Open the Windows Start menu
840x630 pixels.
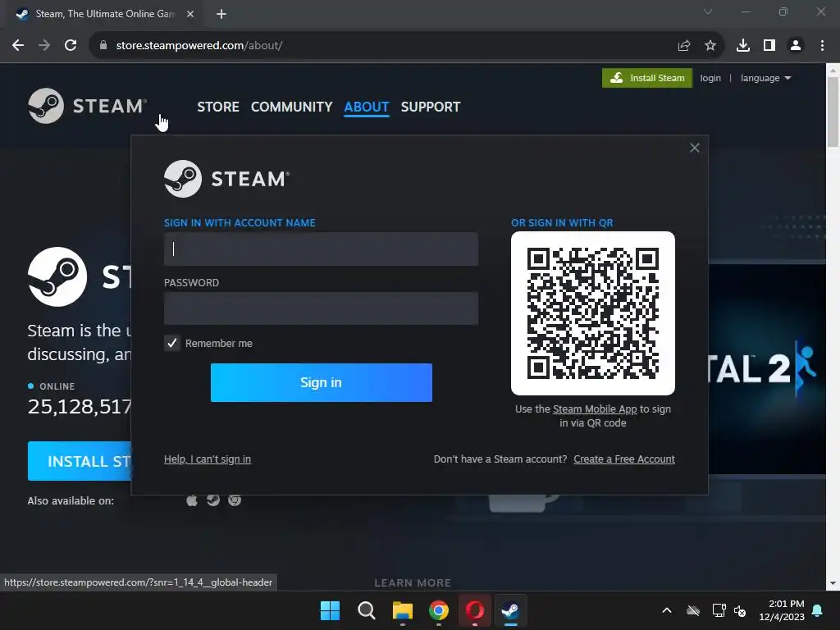(x=330, y=610)
